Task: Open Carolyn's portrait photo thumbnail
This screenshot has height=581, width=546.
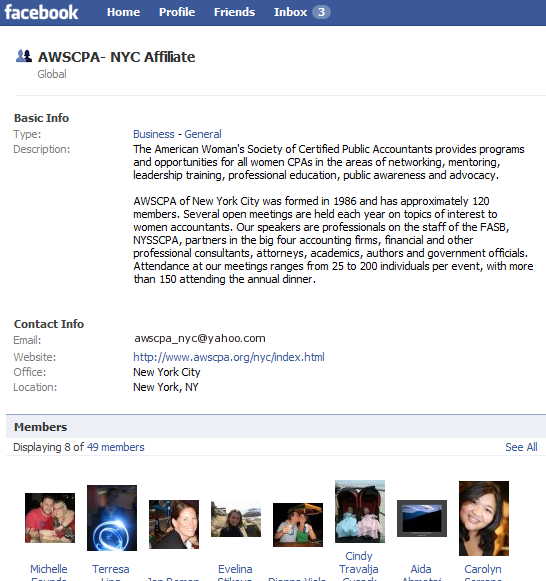Action: point(484,518)
